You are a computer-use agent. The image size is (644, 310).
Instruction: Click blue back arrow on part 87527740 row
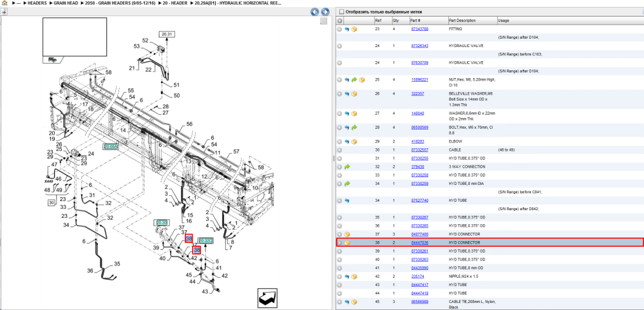pos(346,200)
